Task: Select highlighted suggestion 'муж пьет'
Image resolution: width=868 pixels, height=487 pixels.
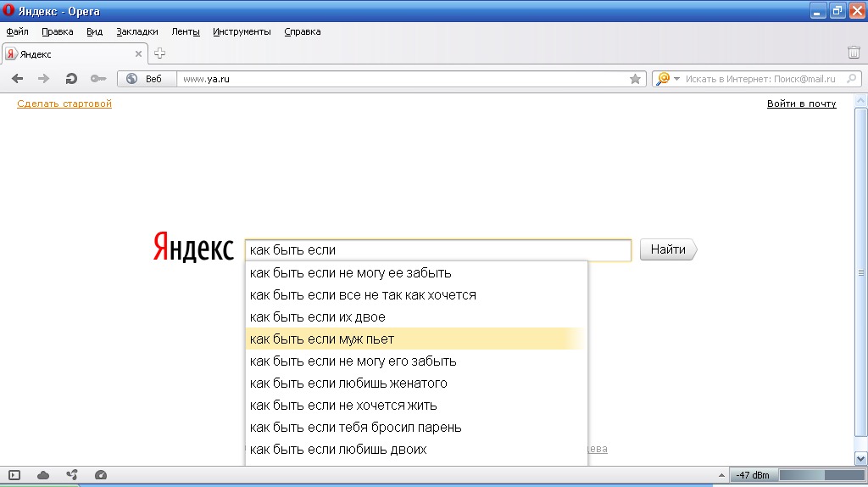Action: tap(416, 339)
